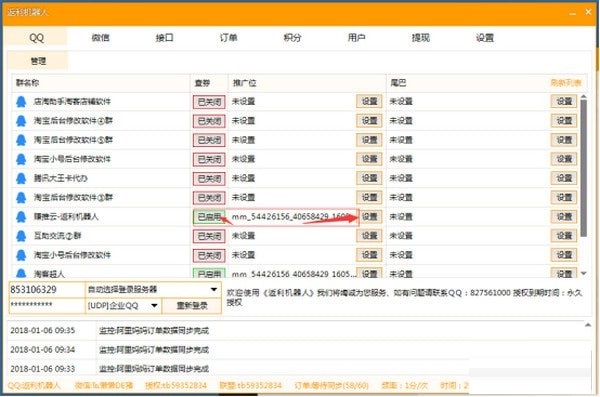This screenshot has height=397, width=600.
Task: Switch to the QQ tab
Action: [37, 38]
